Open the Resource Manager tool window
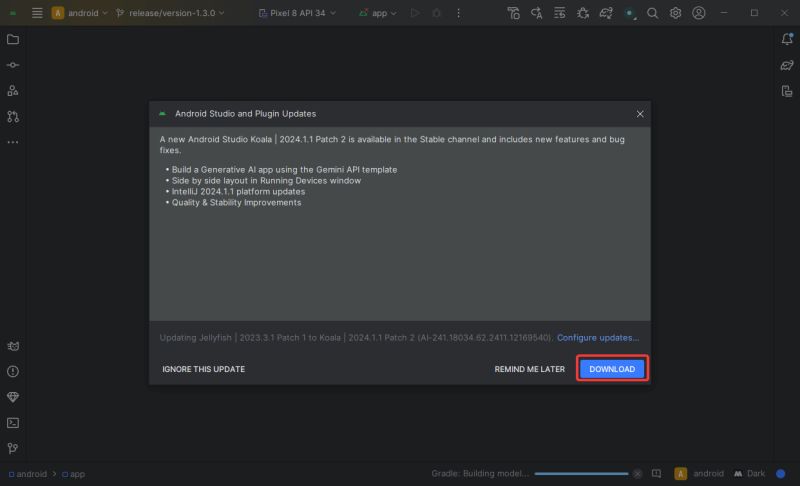This screenshot has width=800, height=486. coord(13,91)
